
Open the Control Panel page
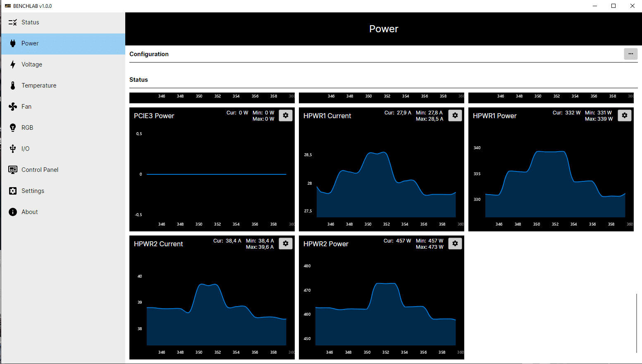tap(63, 170)
